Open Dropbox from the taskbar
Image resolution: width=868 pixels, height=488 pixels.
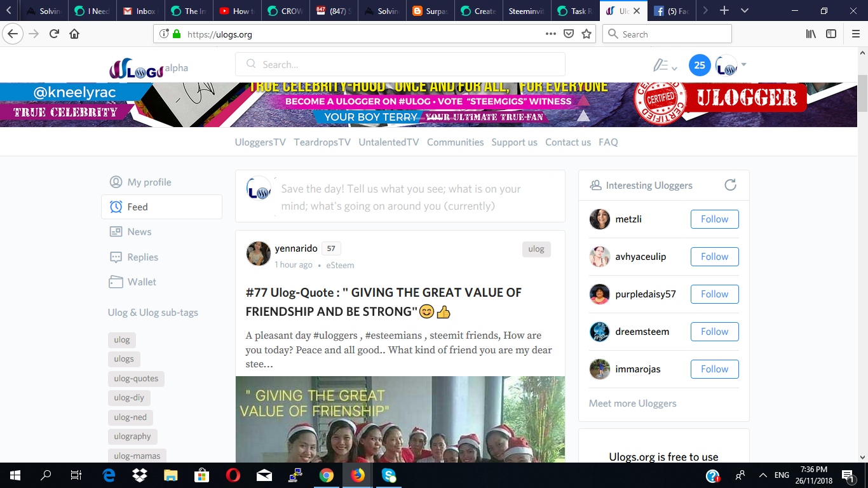[x=139, y=475]
